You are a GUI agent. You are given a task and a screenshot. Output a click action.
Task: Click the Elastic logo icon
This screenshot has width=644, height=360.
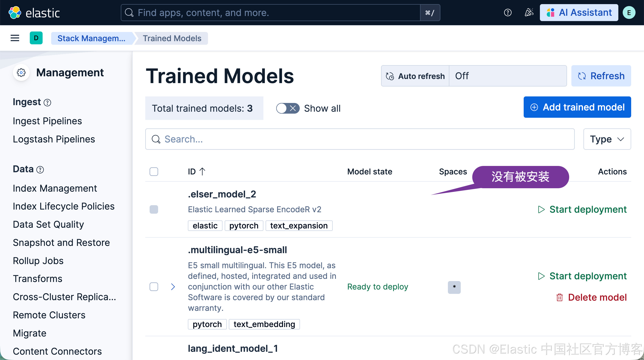pos(15,13)
